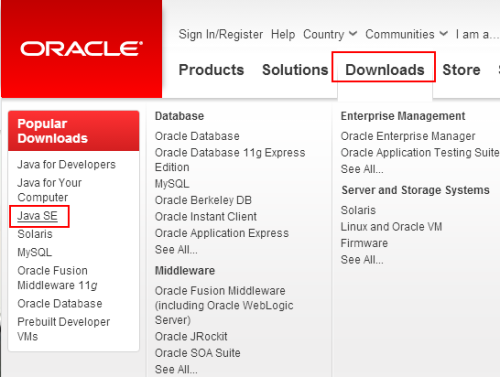Viewport: 500px width, 377px height.
Task: Open Oracle Enterprise Manager link
Action: coord(408,136)
